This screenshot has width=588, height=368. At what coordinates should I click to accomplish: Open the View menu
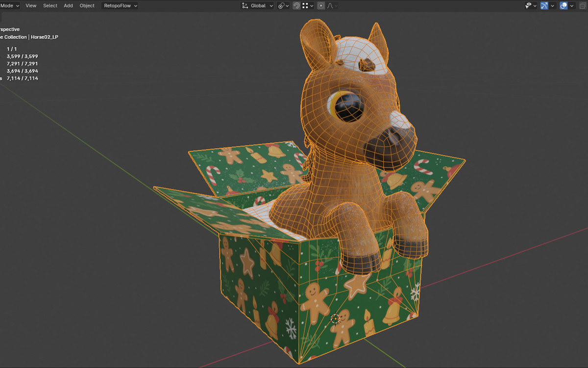[31, 5]
